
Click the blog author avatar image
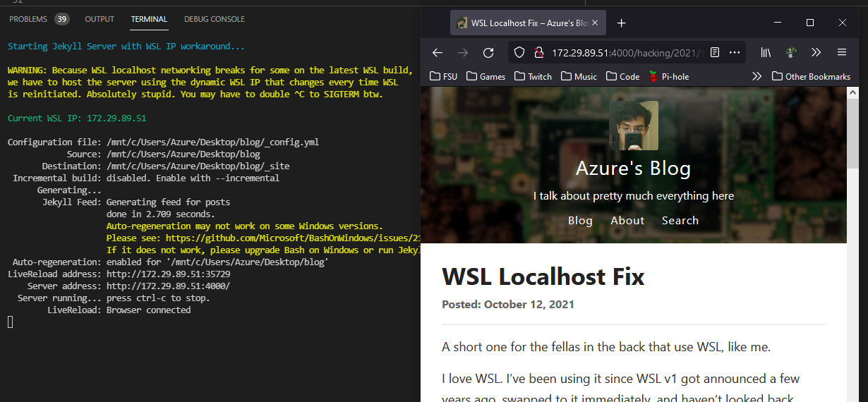coord(634,126)
